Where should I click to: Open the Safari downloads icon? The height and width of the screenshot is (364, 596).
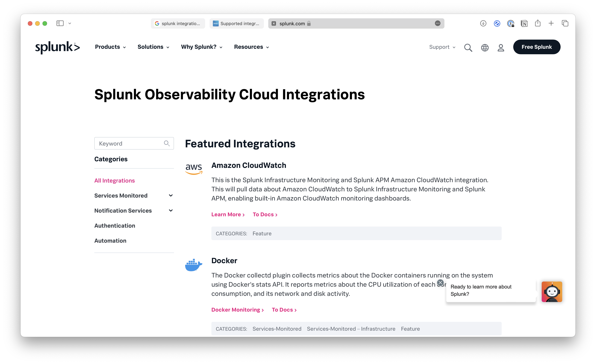click(x=483, y=23)
